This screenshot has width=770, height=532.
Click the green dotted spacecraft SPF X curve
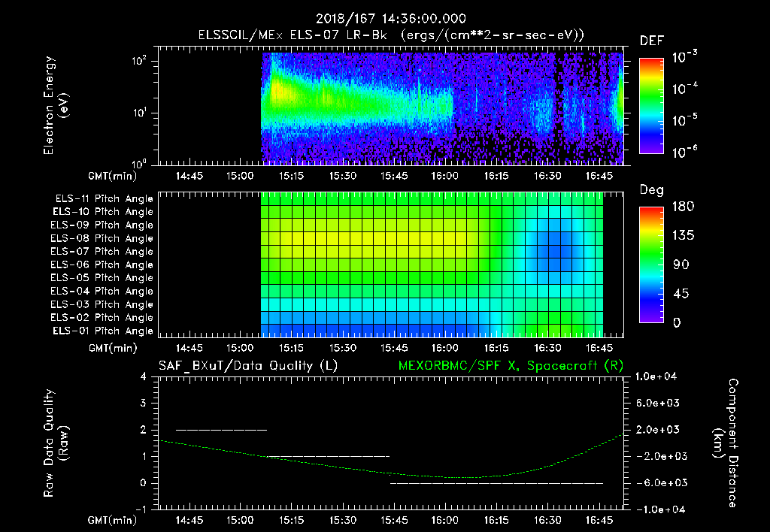tap(390, 473)
